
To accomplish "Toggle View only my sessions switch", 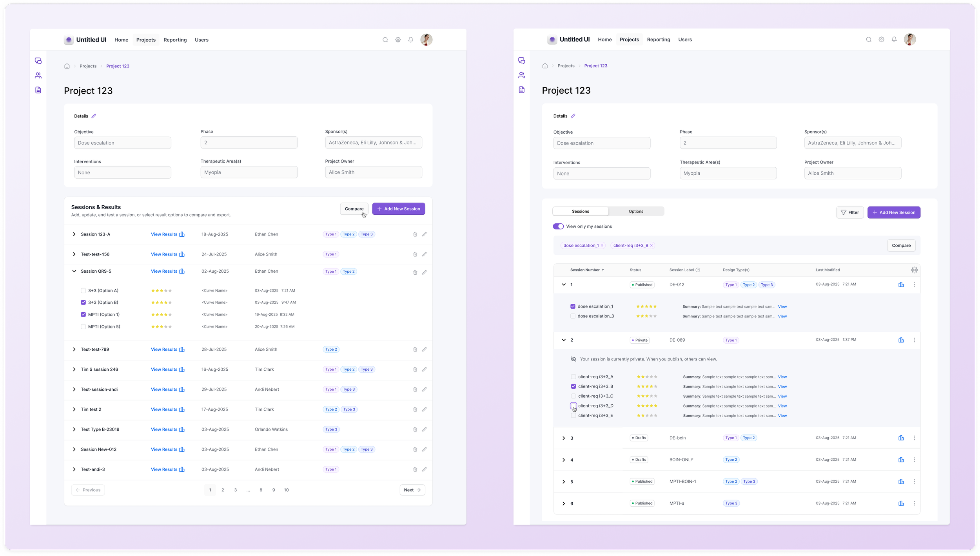I will (558, 226).
